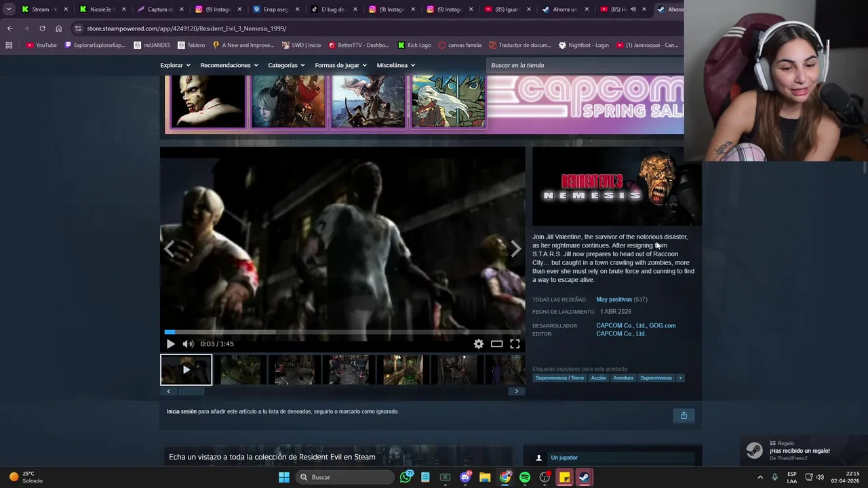The height and width of the screenshot is (488, 868).
Task: Open developer link CAPCOM Co., Ltd., GOG.com
Action: tap(636, 325)
